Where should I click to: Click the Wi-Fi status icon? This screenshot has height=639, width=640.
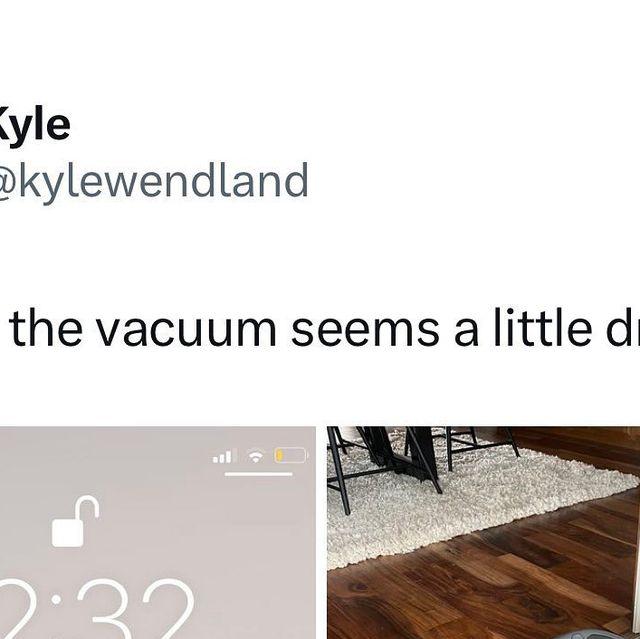[256, 456]
